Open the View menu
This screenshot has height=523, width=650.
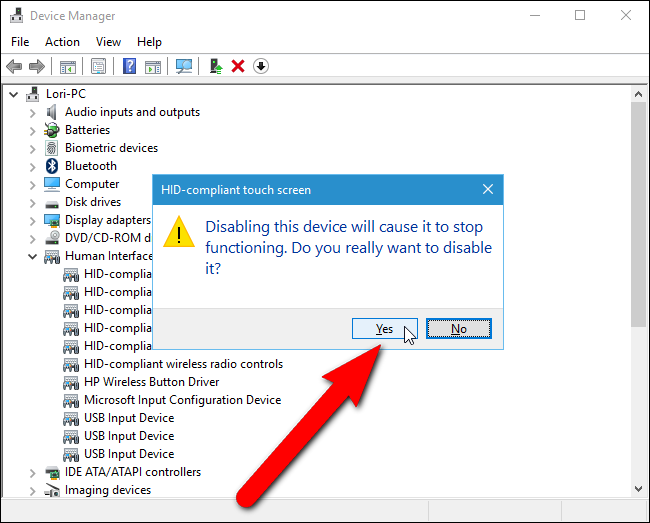(x=108, y=42)
